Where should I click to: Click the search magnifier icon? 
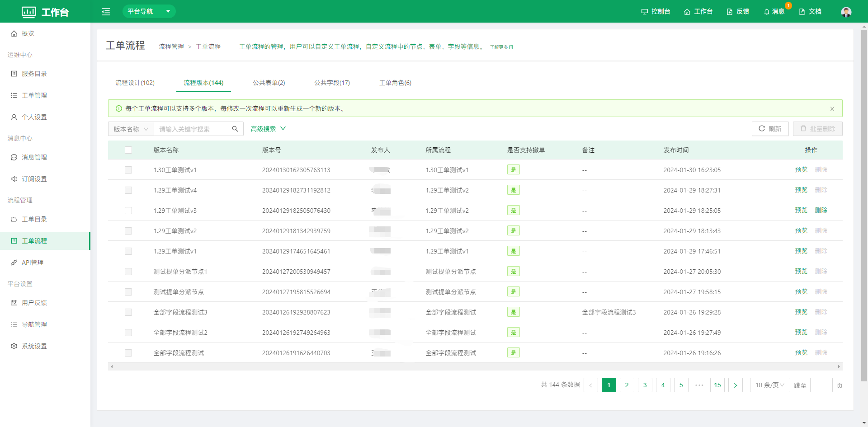point(235,129)
